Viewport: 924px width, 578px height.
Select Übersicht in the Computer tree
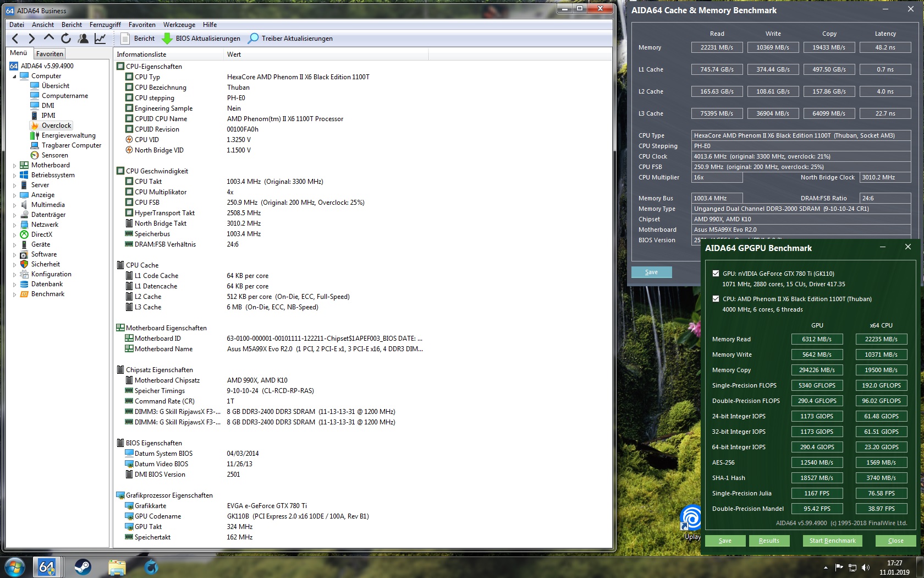[x=56, y=86]
